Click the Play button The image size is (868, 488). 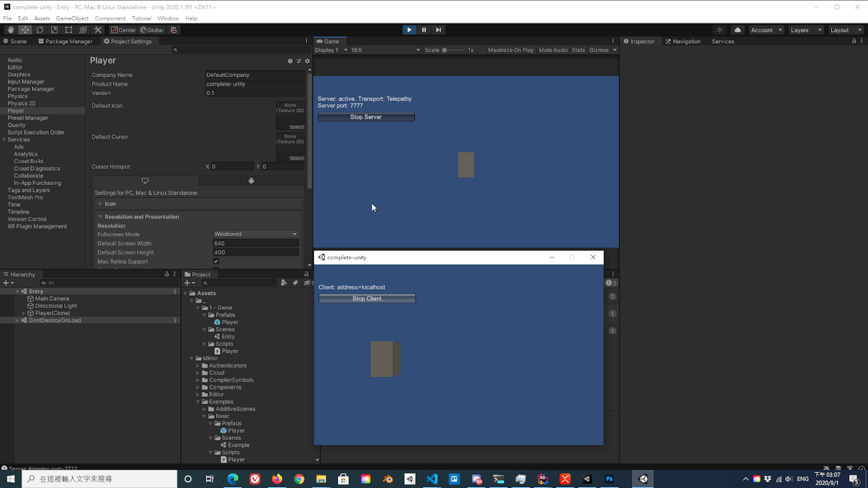(x=409, y=30)
